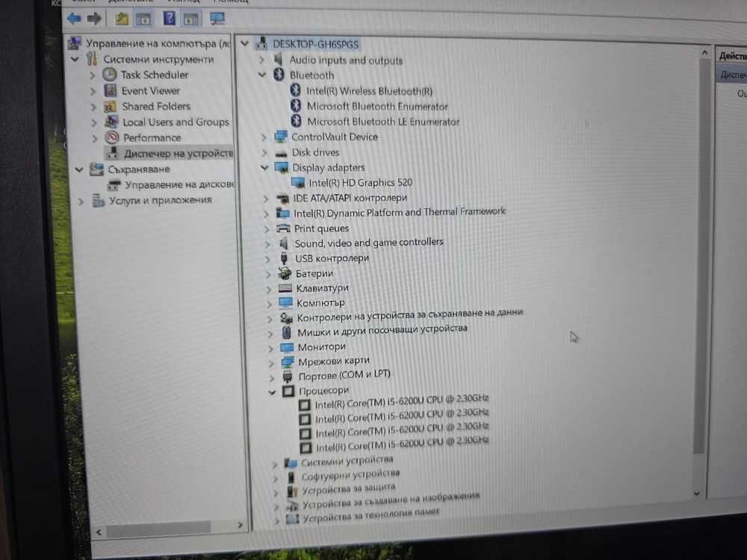The height and width of the screenshot is (560, 747).
Task: Click device list scrollbar up arrow
Action: pyautogui.click(x=704, y=52)
